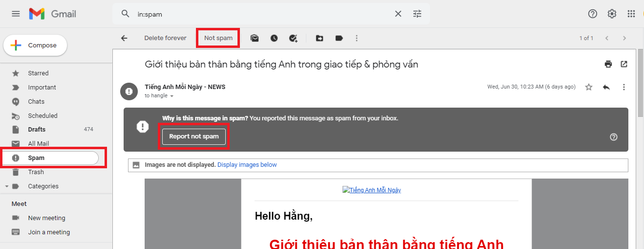Open the main menu hamburger icon
Viewport: 644px width, 249px height.
click(x=16, y=14)
